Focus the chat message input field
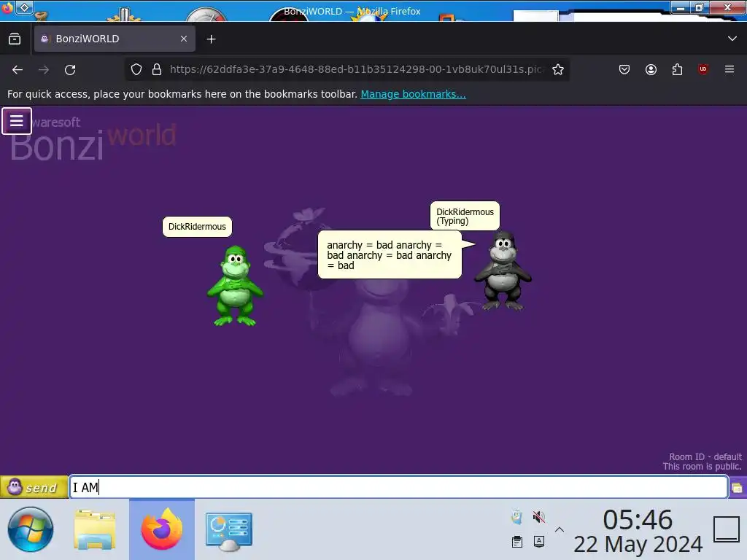Viewport: 747px width, 560px height. tap(398, 487)
